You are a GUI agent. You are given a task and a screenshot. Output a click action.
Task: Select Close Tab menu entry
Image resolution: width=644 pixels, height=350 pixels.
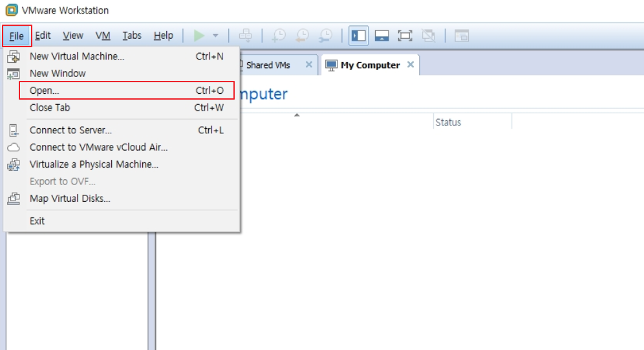coord(122,107)
